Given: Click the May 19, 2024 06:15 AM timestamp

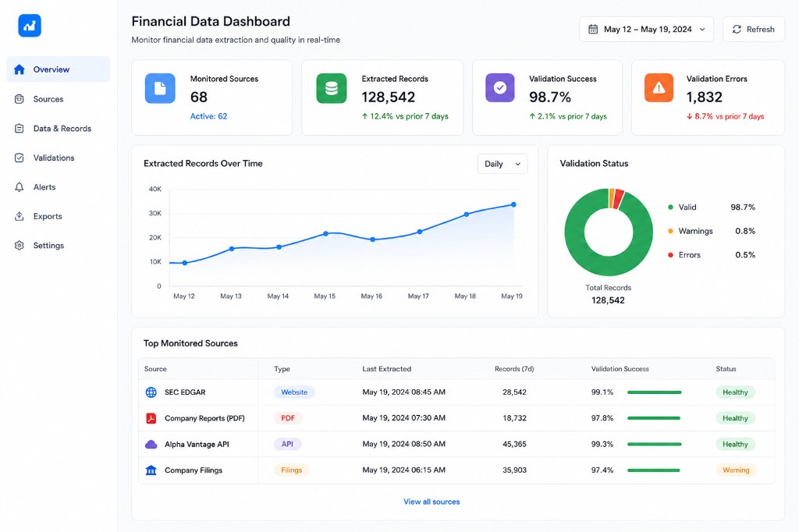Looking at the screenshot, I should pyautogui.click(x=403, y=470).
